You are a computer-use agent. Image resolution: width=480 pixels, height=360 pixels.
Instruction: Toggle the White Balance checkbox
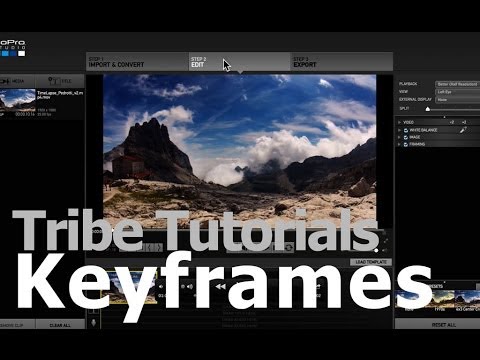click(406, 130)
